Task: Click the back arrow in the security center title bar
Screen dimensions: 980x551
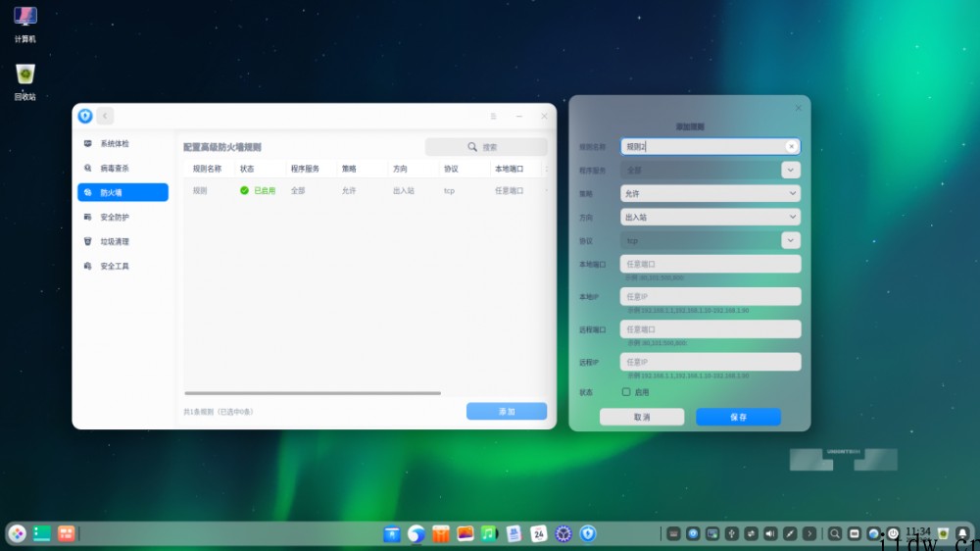Action: point(105,116)
